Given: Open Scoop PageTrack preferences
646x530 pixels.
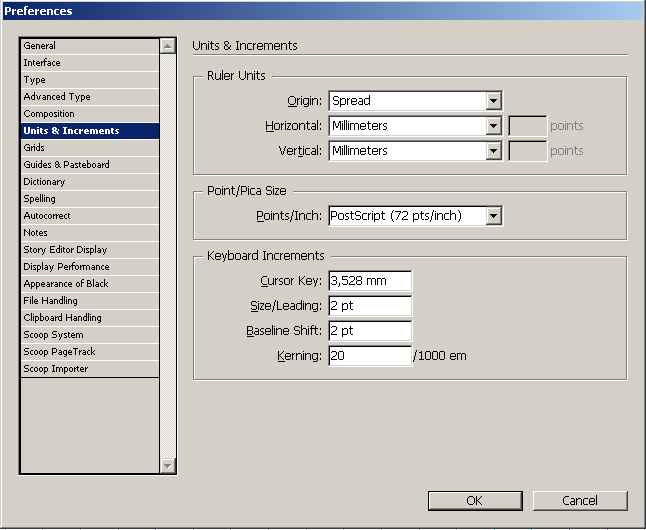Looking at the screenshot, I should click(90, 352).
